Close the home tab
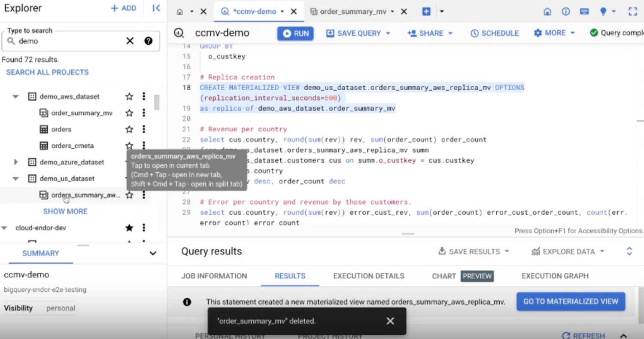The width and height of the screenshot is (644, 339). coord(204,12)
